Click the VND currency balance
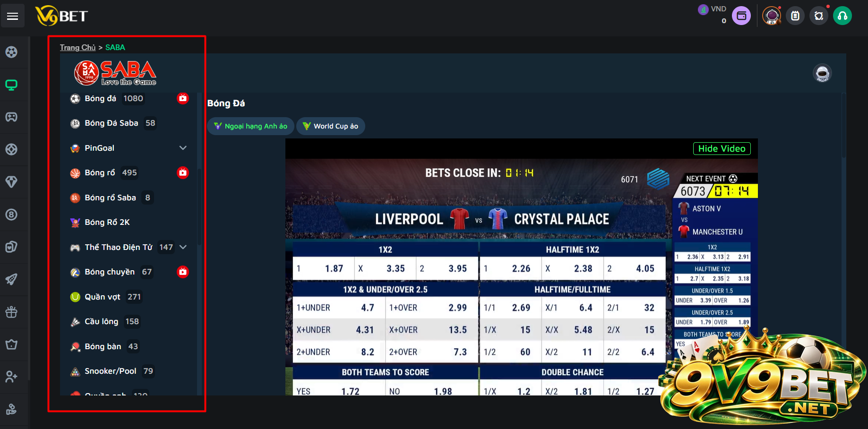Viewport: 868px width, 429px height. point(713,15)
